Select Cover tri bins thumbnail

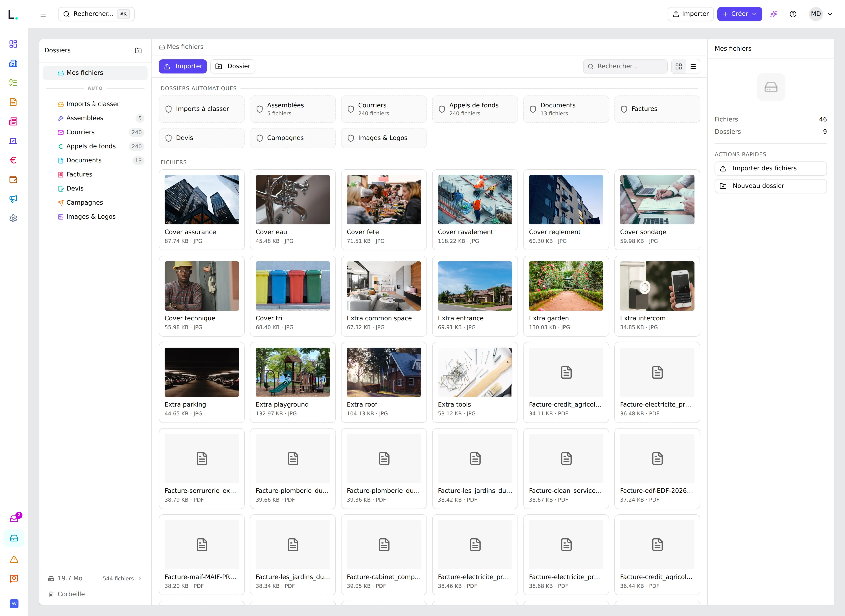293,286
